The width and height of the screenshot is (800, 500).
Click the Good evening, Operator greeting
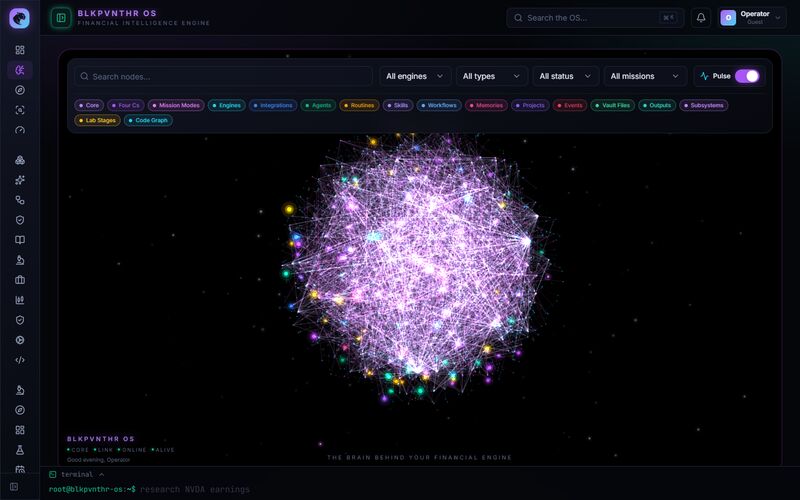point(98,460)
